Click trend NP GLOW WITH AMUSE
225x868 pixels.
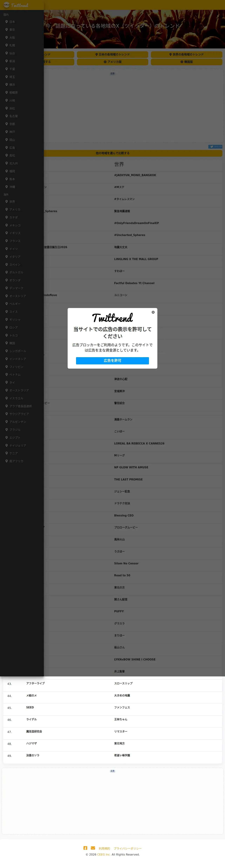click(131, 467)
